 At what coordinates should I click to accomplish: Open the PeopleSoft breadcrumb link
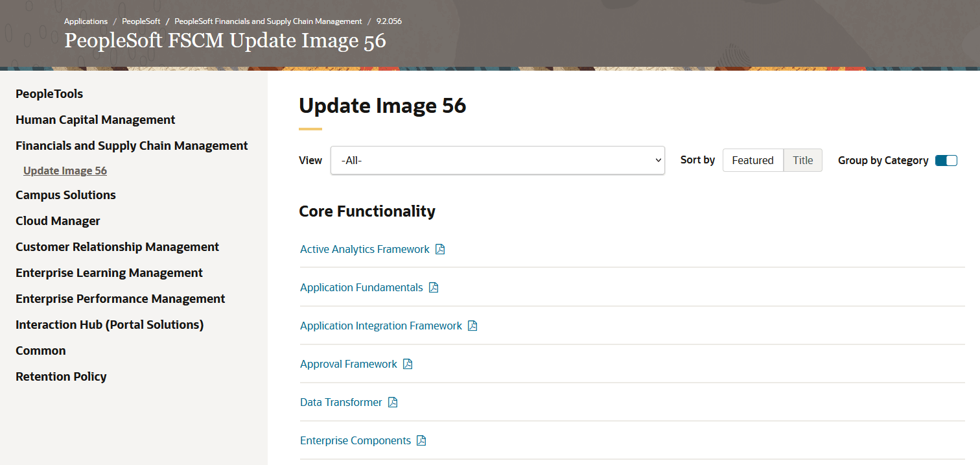point(141,21)
